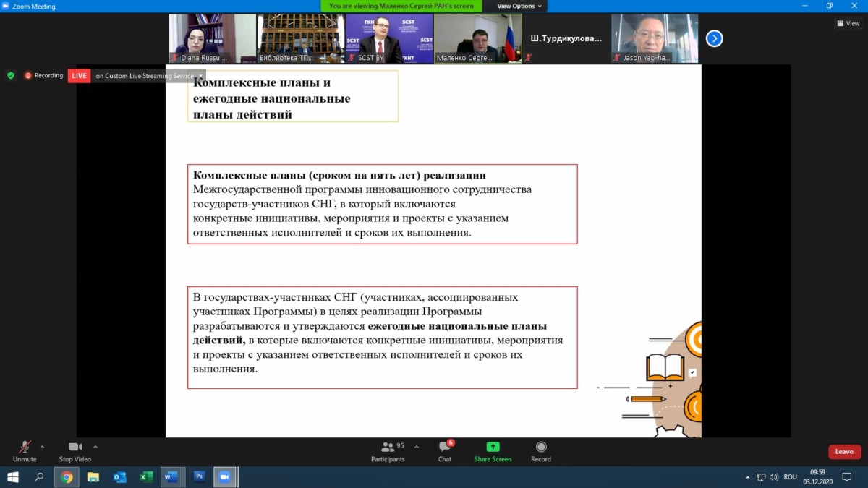Open the volume tray icon
Screen dimensions: 868x488
coord(775,477)
